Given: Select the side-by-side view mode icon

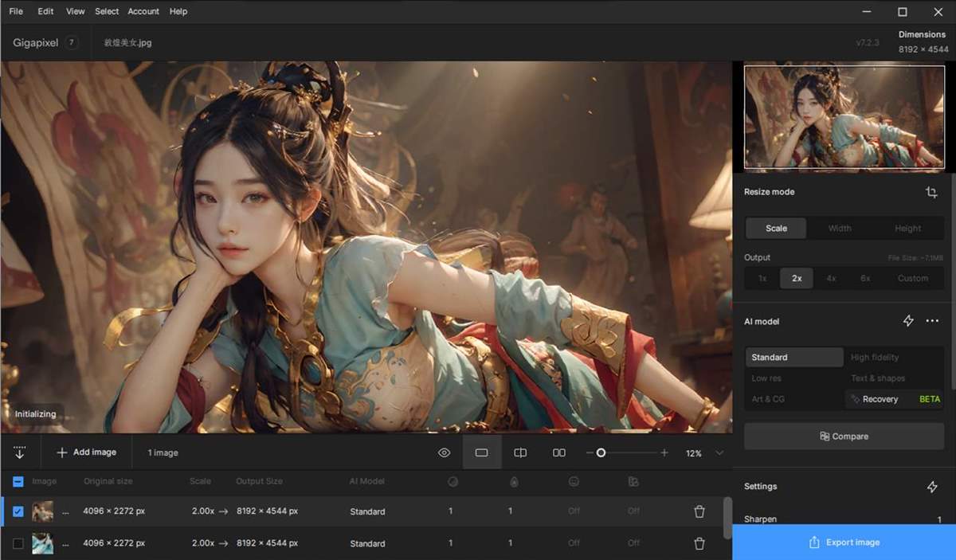Looking at the screenshot, I should [558, 452].
